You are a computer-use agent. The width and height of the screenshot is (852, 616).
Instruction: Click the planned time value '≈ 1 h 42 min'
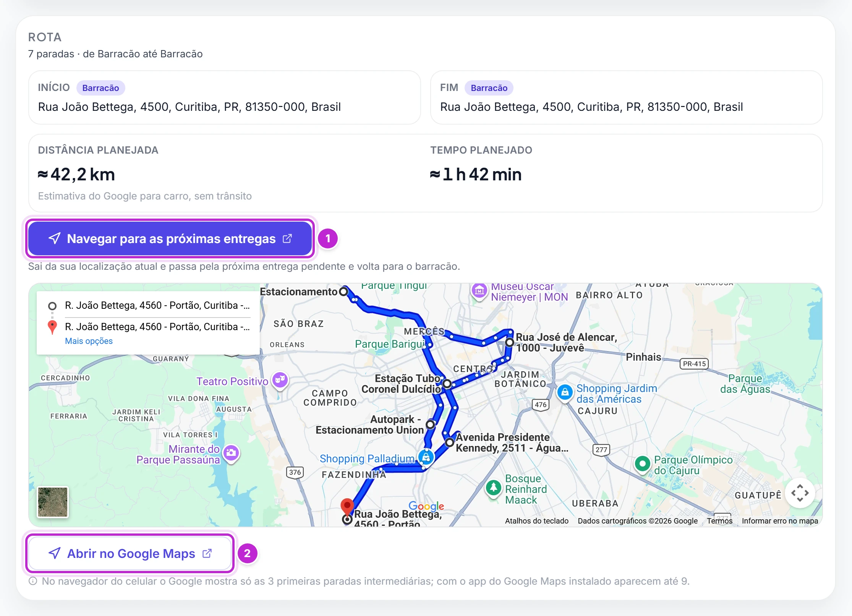[x=476, y=174]
